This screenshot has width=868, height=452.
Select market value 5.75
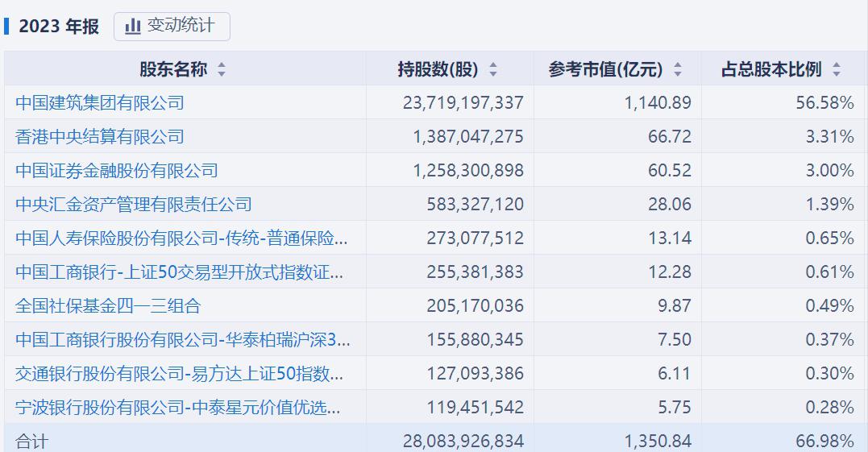click(x=675, y=407)
